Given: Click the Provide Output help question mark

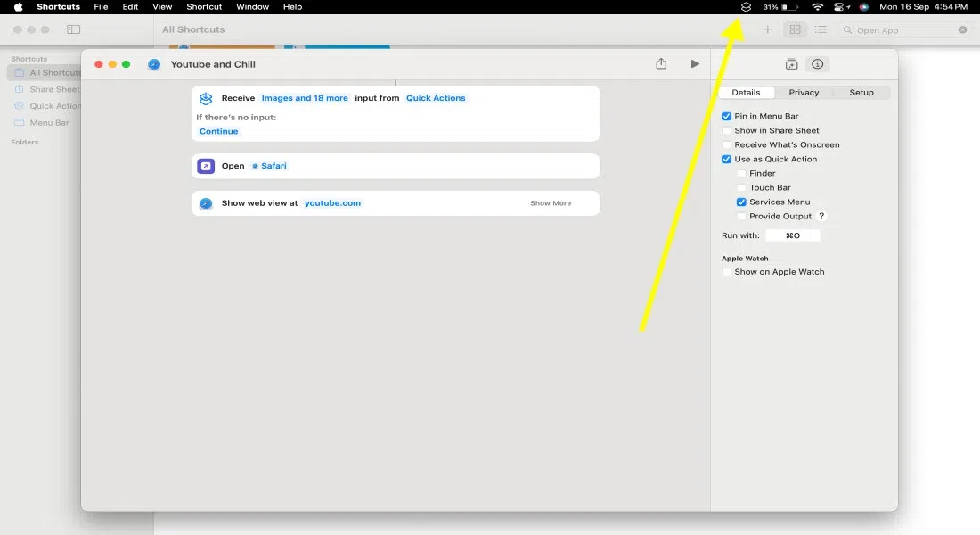Looking at the screenshot, I should [821, 216].
